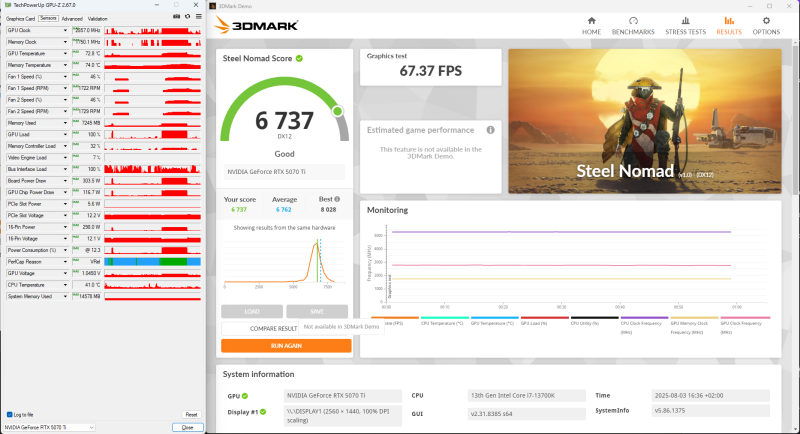Viewport: 800px width, 434px height.
Task: Open the Memory Used sensor dropdown
Action: click(x=65, y=123)
